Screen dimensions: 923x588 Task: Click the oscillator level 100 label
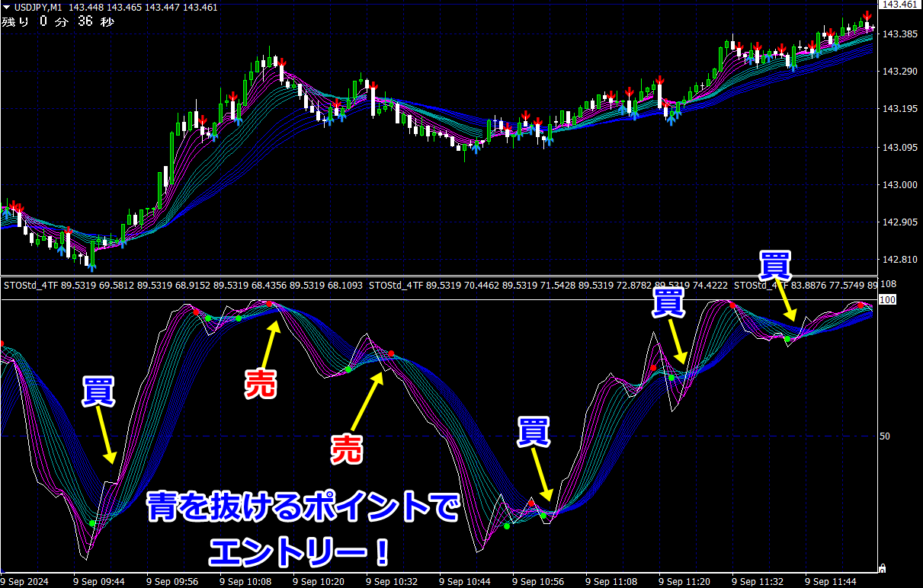tap(886, 300)
